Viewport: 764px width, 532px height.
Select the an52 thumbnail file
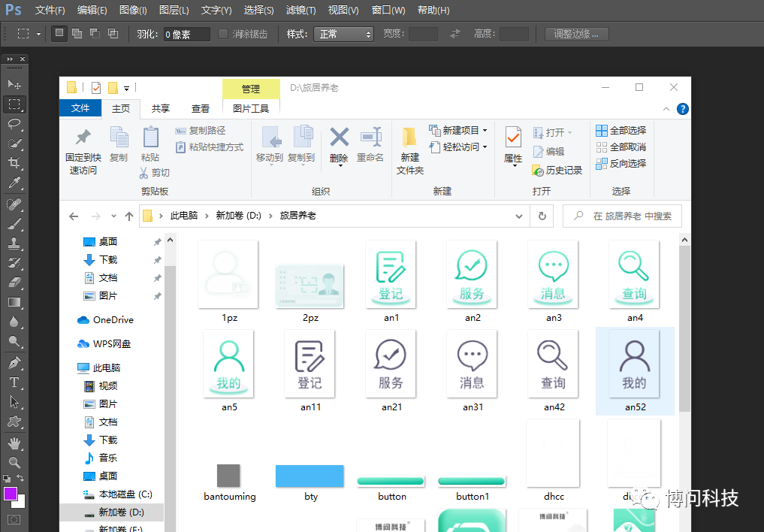(634, 371)
